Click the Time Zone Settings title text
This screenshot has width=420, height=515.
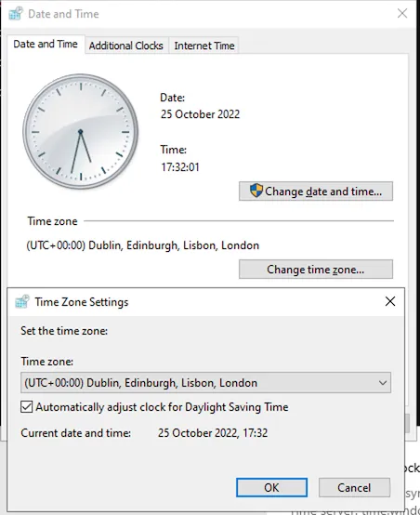click(82, 302)
